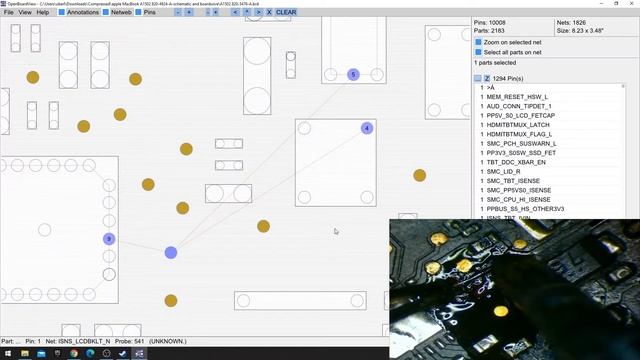The width and height of the screenshot is (640, 360).
Task: Click the Z button beside 1294 Pin(s)
Action: (x=487, y=78)
